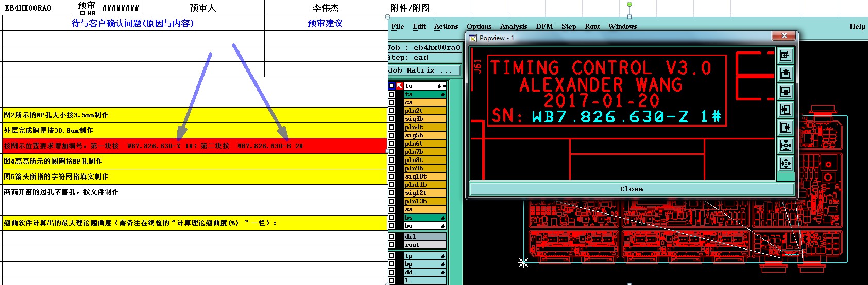
Task: Click the Step: cad field
Action: pos(424,58)
